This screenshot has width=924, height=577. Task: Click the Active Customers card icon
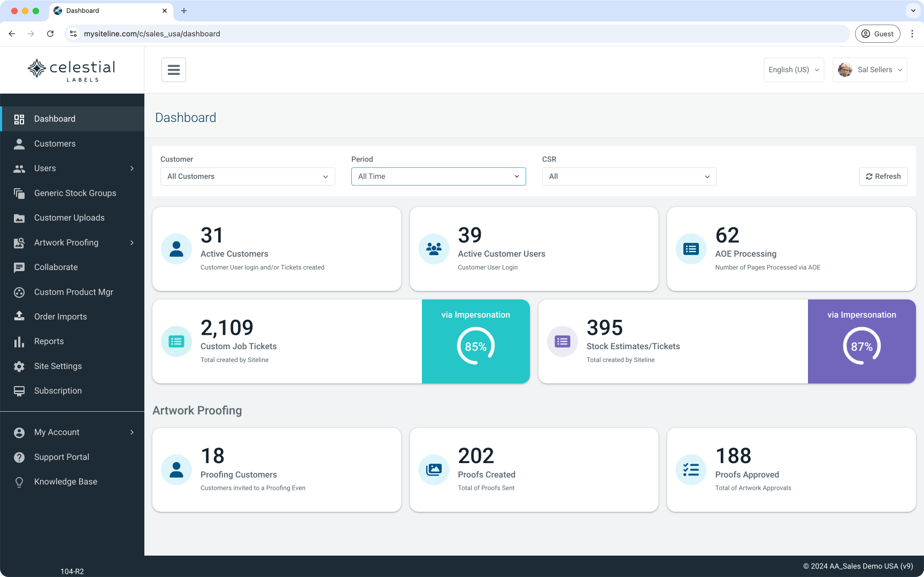click(x=176, y=249)
